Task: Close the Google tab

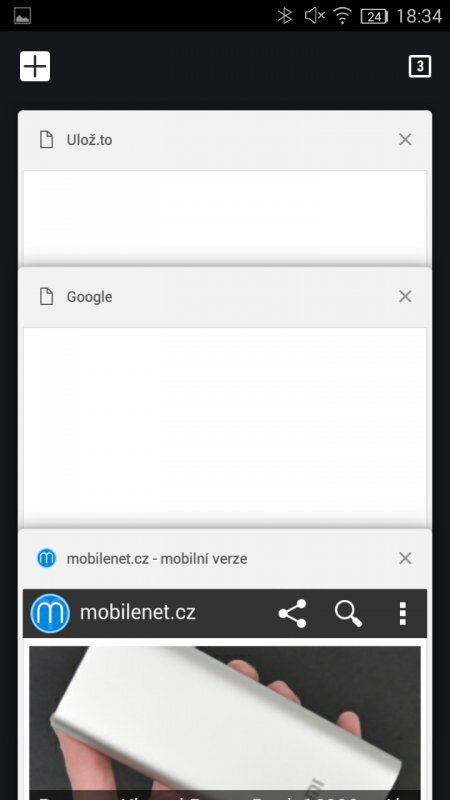Action: pos(405,296)
